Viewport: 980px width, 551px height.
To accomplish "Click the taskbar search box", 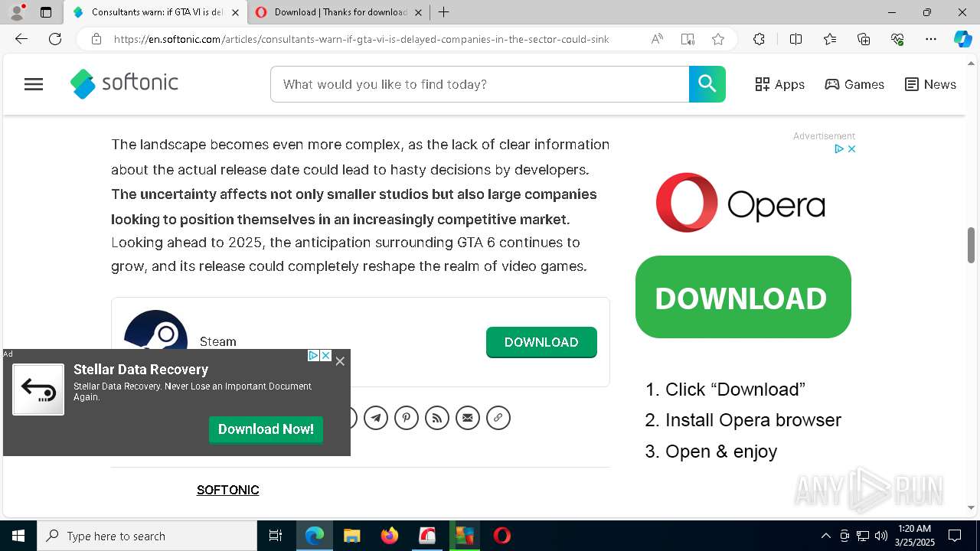I will [x=147, y=536].
